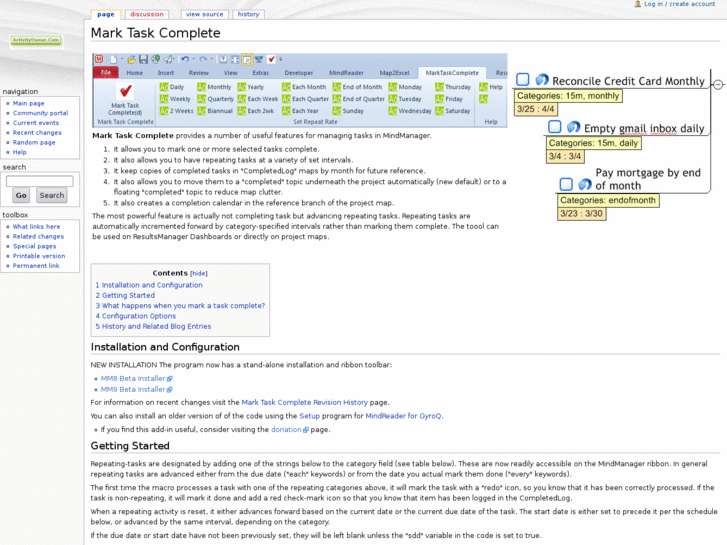The image size is (727, 545).
Task: Click redo icon beside Pay mortgage task
Action: 585,184
